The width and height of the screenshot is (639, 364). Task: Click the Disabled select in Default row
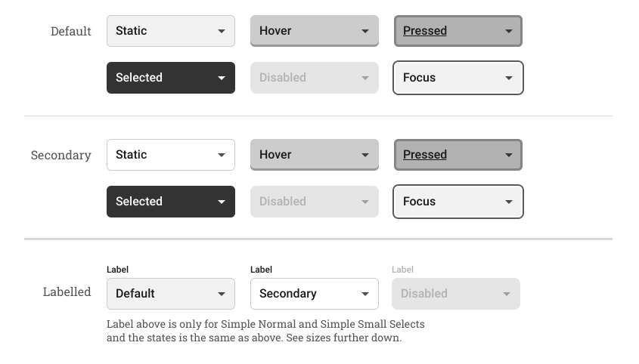click(x=314, y=78)
